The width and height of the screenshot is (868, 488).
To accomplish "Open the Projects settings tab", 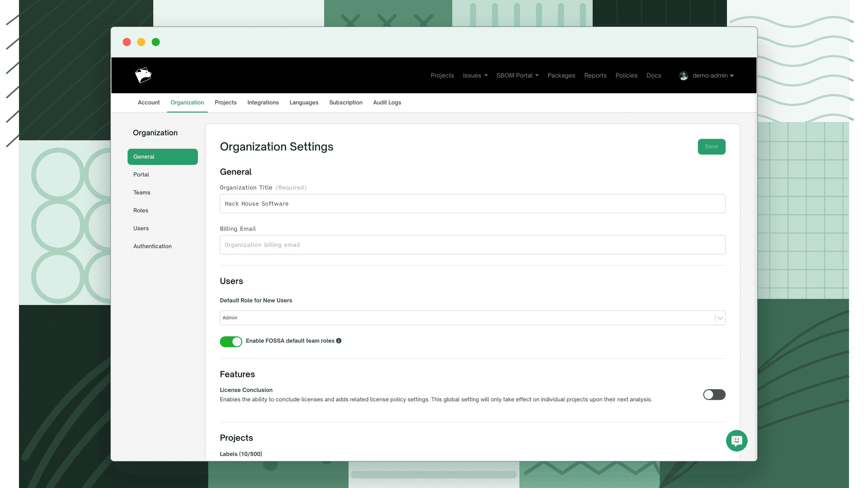I will point(226,103).
